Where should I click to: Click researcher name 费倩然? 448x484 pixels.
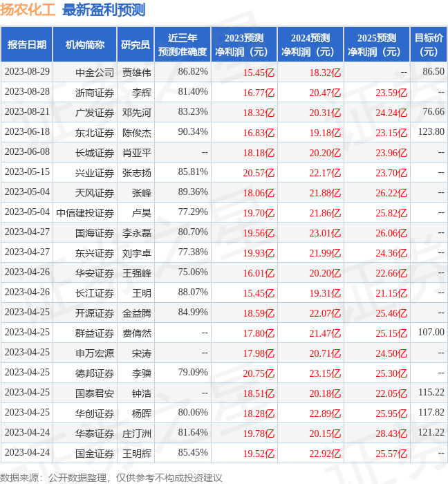tap(137, 333)
